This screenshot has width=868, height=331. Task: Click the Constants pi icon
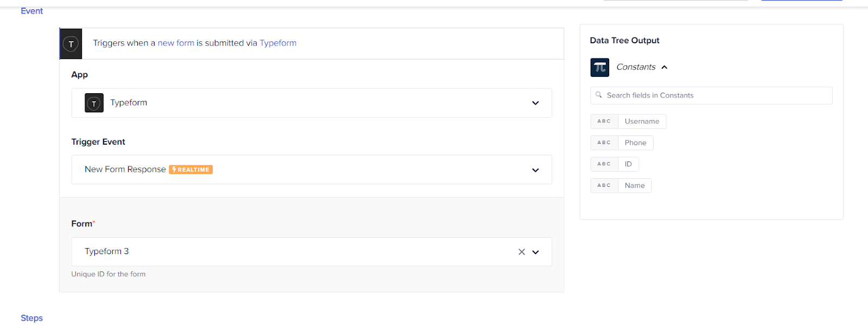coord(599,67)
